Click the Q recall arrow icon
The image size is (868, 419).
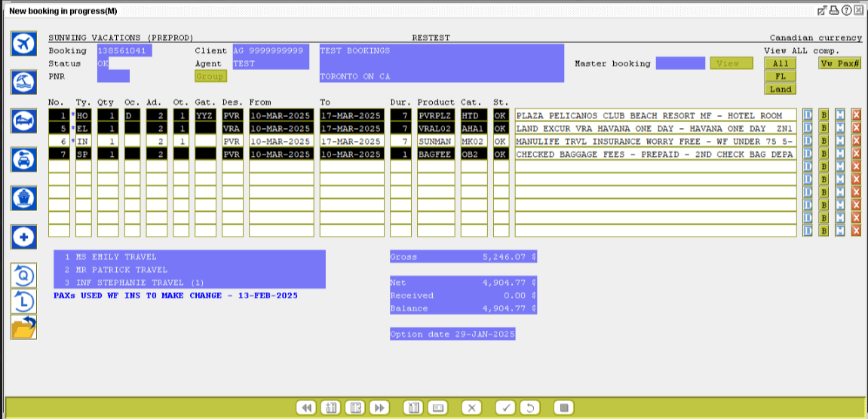(x=24, y=275)
